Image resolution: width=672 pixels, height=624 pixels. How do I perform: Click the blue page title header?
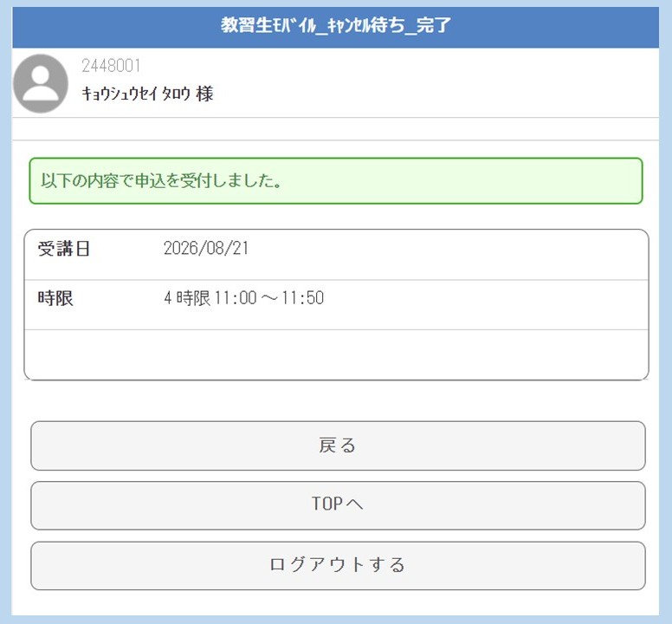coord(336,27)
